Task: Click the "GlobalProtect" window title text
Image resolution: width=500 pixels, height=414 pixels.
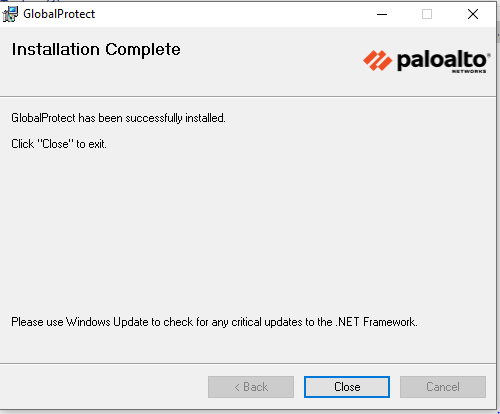Action: [59, 14]
